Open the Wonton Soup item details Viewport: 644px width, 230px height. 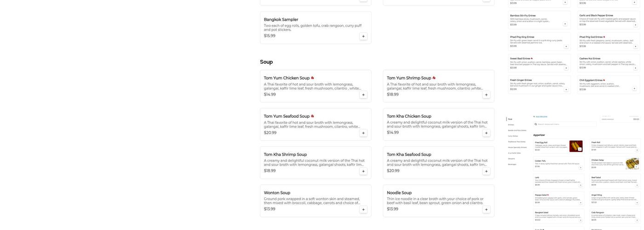pos(277,193)
